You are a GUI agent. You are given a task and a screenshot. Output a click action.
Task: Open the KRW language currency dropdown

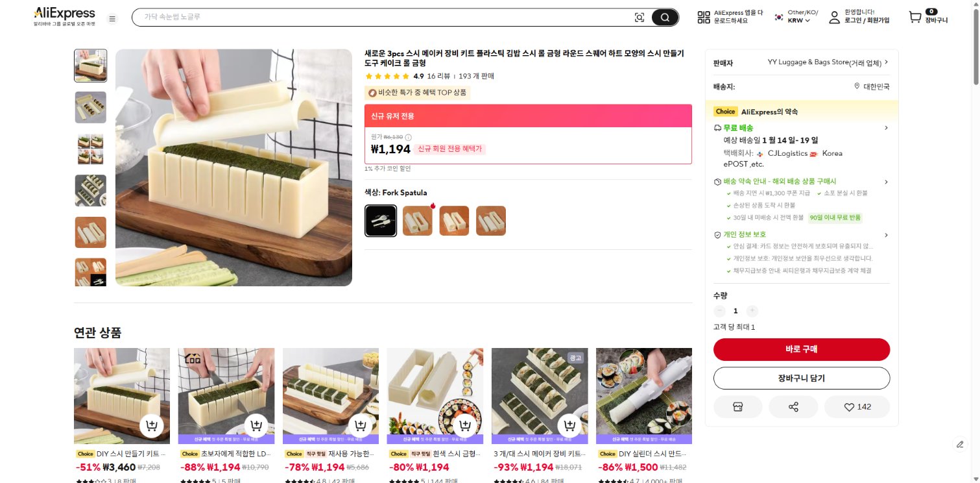point(796,17)
